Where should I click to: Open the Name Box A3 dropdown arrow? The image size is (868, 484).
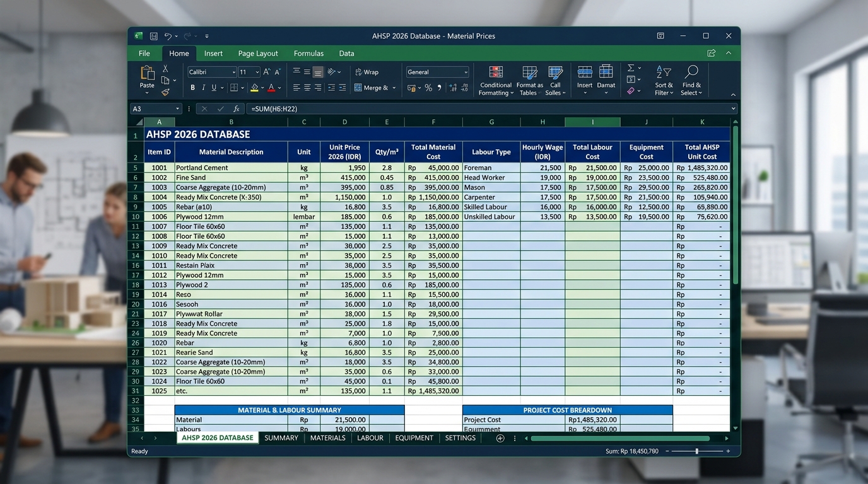coord(177,109)
